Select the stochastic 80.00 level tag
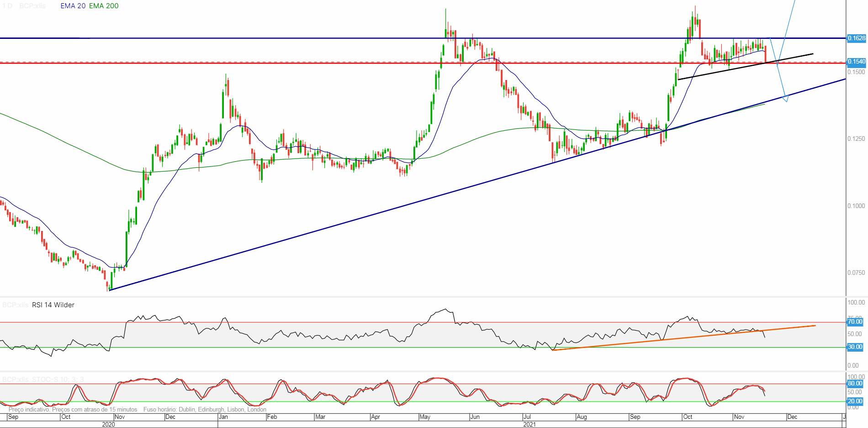Viewport: 868px width, 428px height. [855, 384]
